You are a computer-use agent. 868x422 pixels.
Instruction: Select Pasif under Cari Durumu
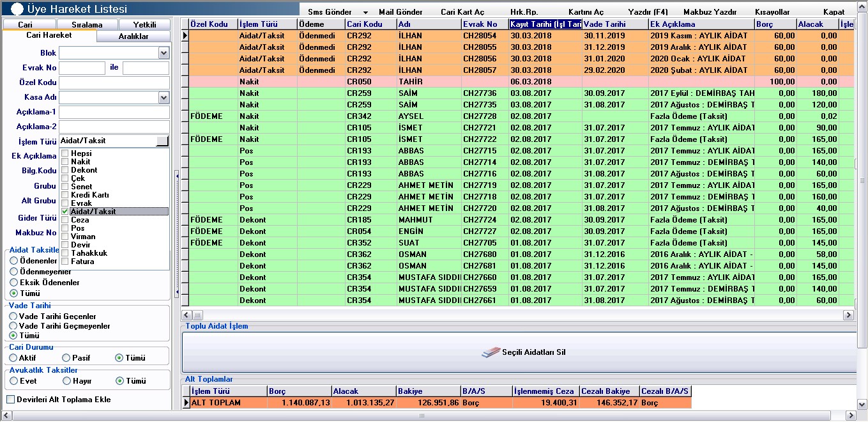click(x=66, y=358)
